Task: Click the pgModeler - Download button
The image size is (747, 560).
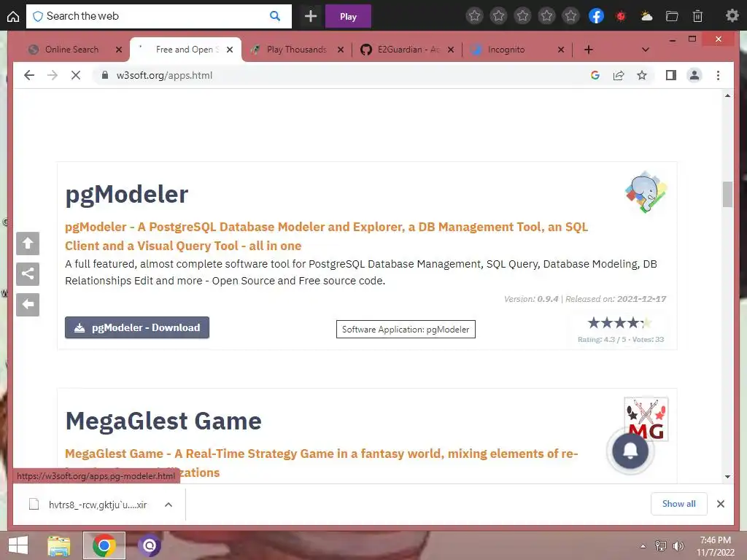Action: pyautogui.click(x=137, y=327)
